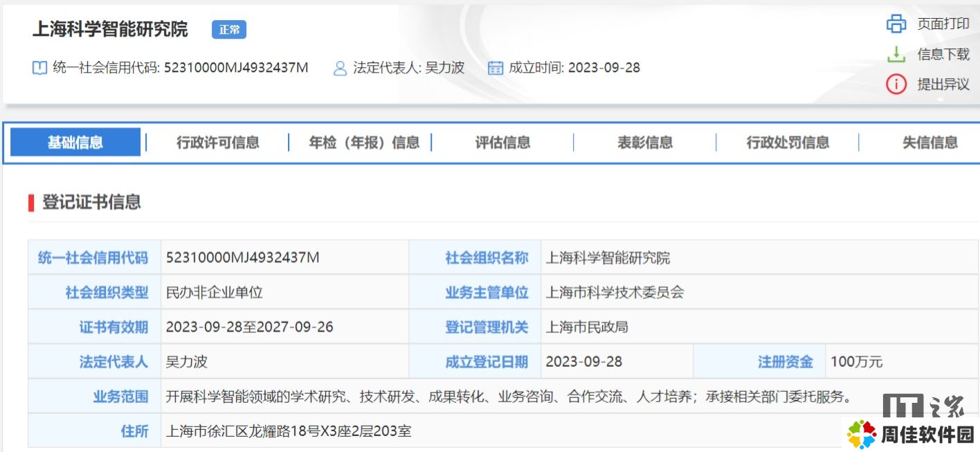Click the value 民办非企业单位
Viewport: 980px width, 452px height.
215,293
